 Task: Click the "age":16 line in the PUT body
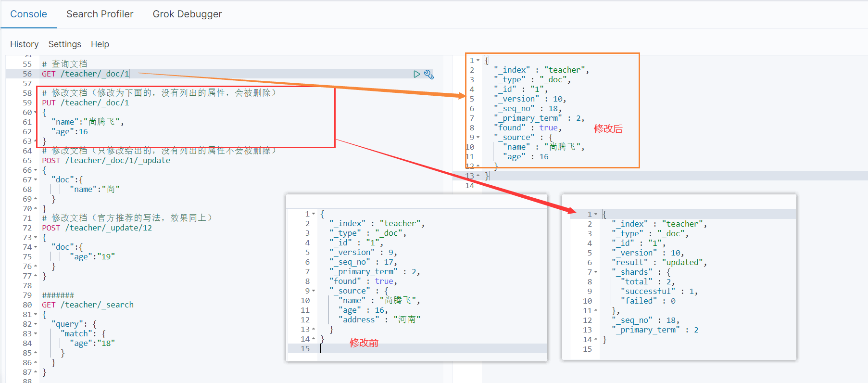click(70, 132)
